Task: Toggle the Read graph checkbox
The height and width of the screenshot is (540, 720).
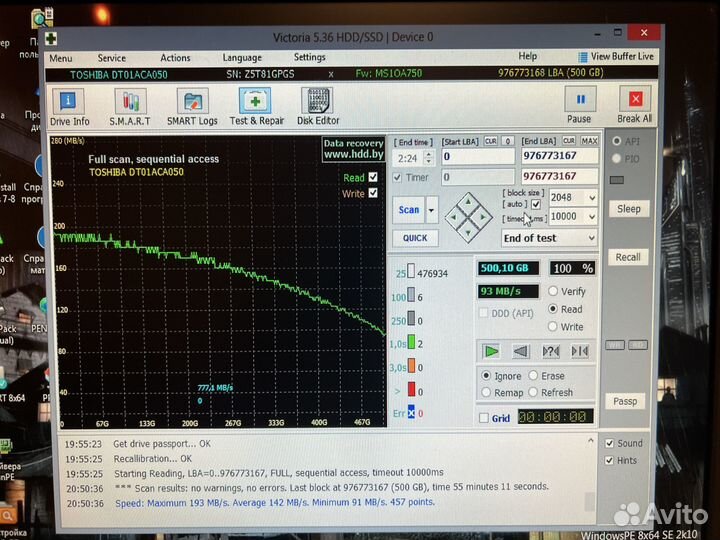Action: coord(373,177)
